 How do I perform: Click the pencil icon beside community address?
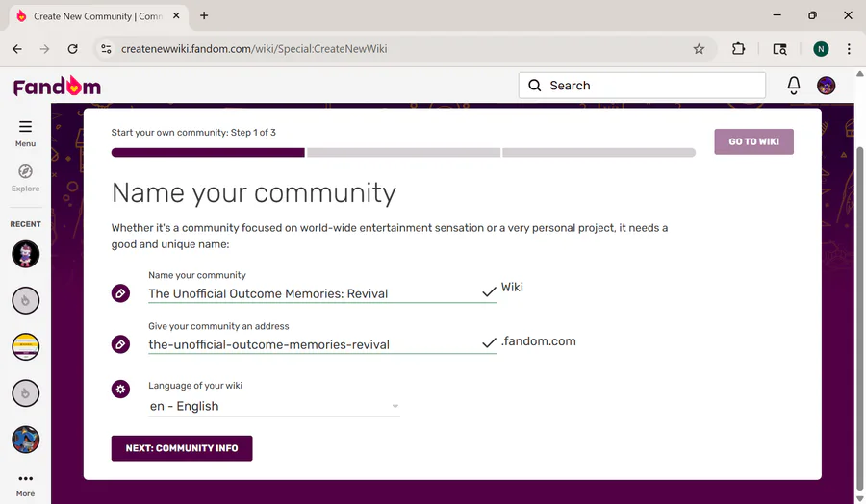120,344
